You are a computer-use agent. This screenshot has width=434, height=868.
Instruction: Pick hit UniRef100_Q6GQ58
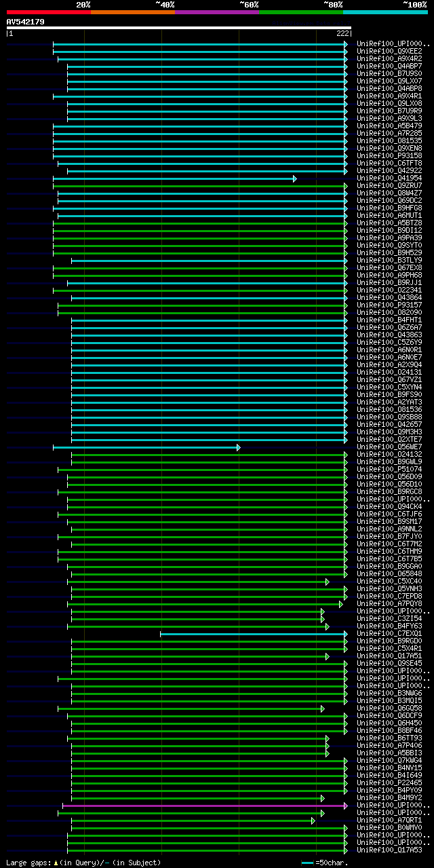(389, 709)
